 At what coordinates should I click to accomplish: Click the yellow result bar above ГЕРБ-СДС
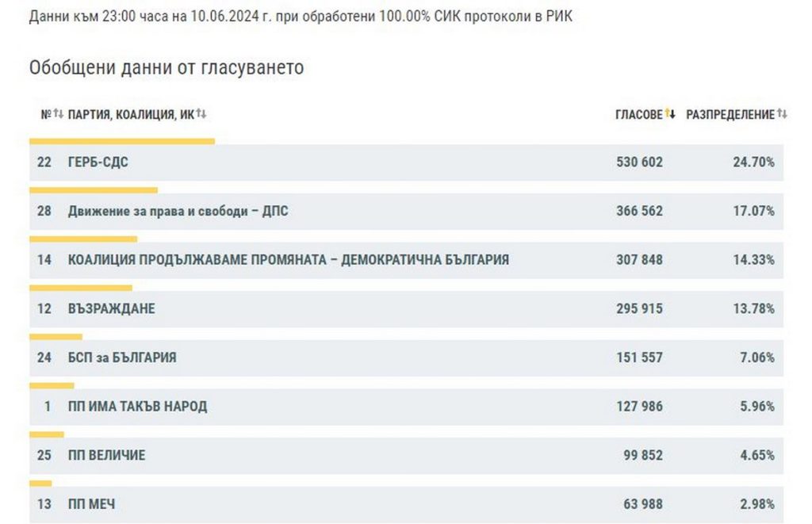[x=122, y=141]
